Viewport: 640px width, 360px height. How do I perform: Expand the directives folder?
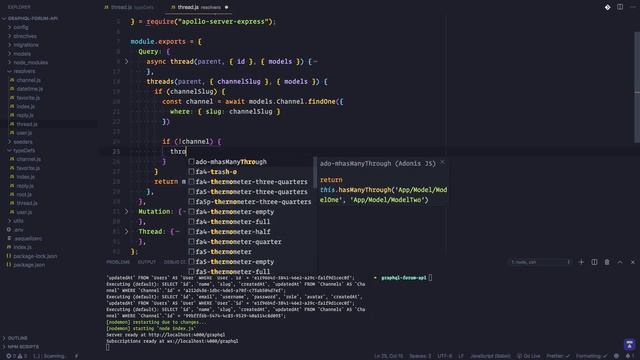click(x=24, y=36)
